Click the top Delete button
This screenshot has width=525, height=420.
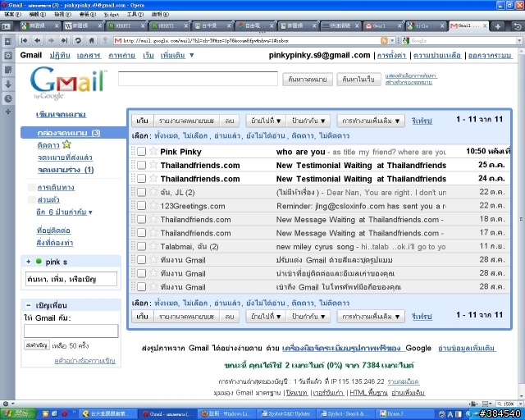[x=230, y=121]
